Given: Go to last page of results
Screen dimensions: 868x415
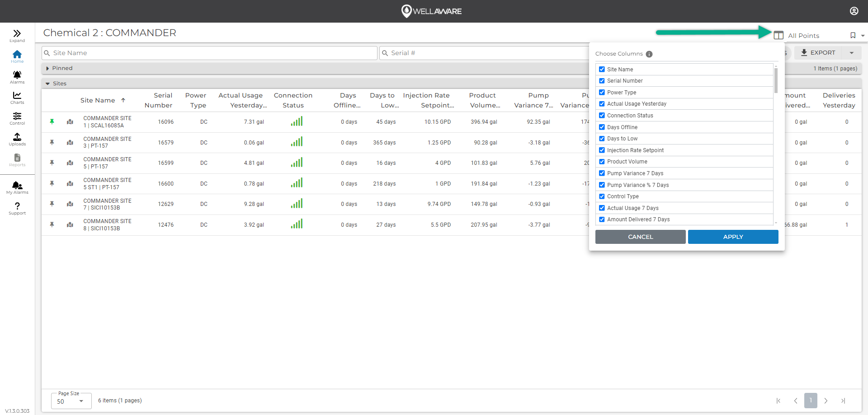Looking at the screenshot, I should click(843, 401).
